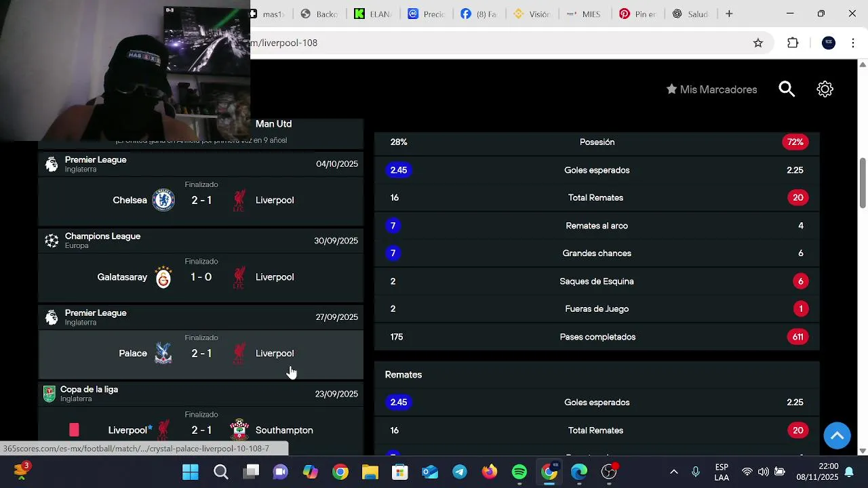Click the Crystal Palace club crest

pyautogui.click(x=163, y=353)
